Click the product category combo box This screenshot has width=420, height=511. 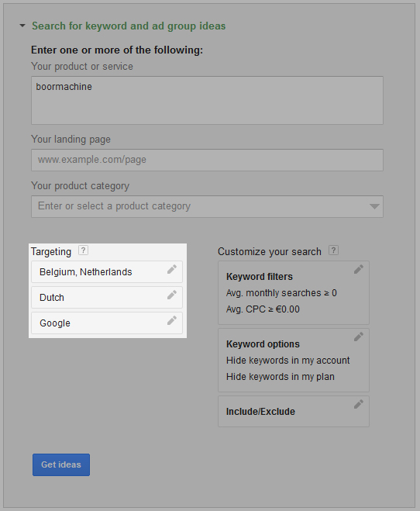pyautogui.click(x=207, y=206)
